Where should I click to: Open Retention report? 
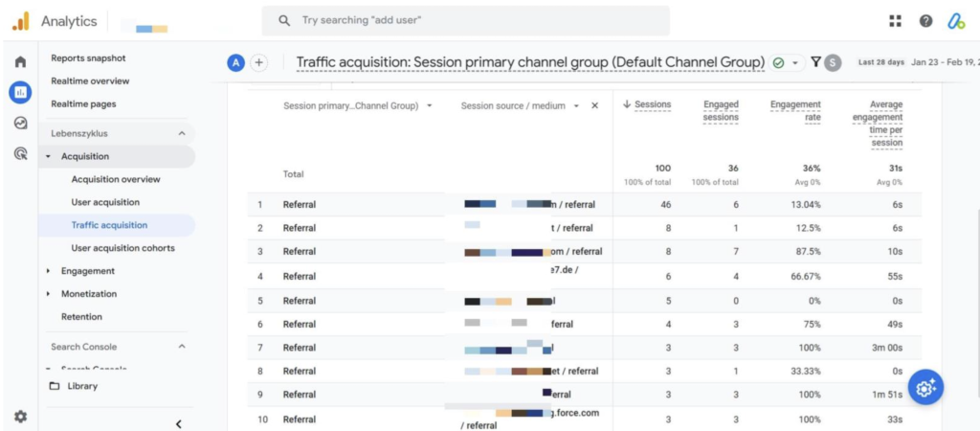coord(81,316)
